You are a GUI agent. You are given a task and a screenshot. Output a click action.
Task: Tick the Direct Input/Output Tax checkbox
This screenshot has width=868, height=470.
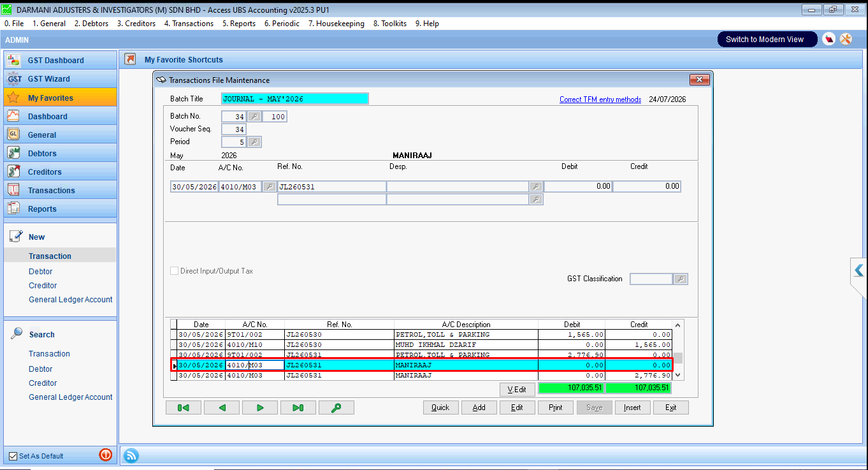pyautogui.click(x=175, y=271)
